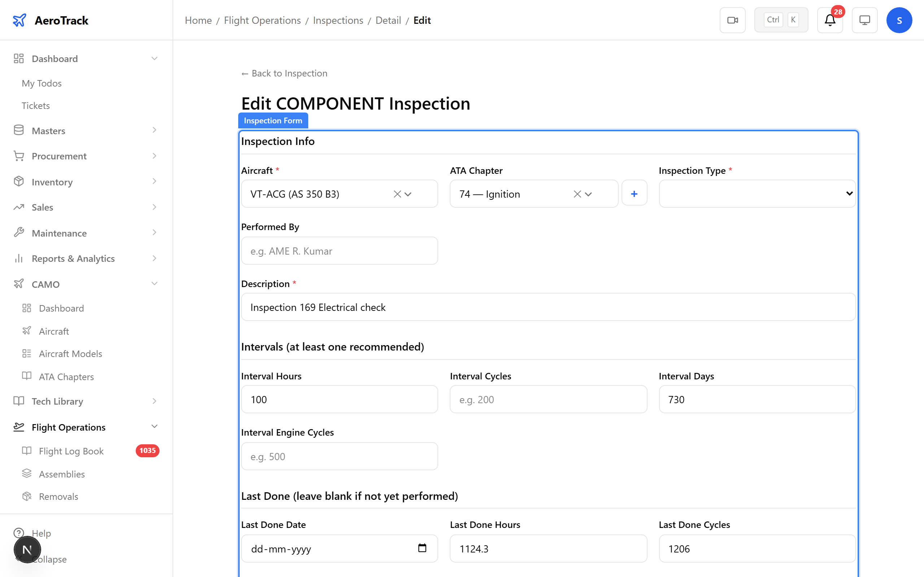Select the Inspection Form tab
The image size is (924, 577).
[273, 120]
